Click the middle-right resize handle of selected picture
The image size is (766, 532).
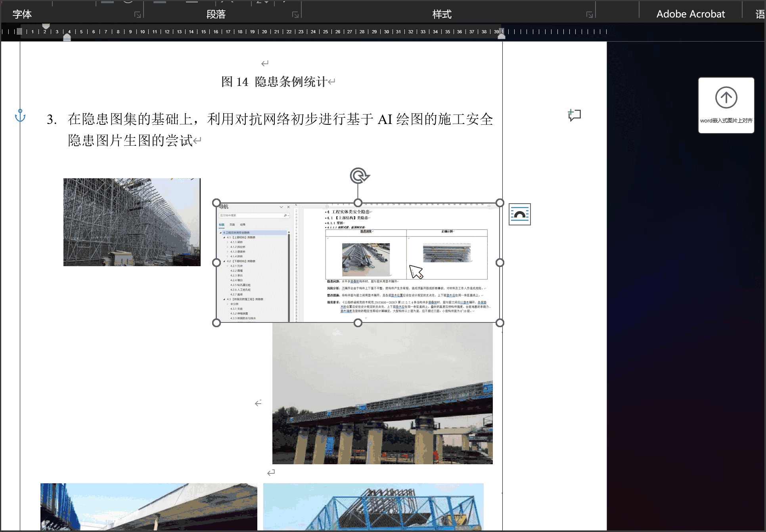click(x=500, y=263)
